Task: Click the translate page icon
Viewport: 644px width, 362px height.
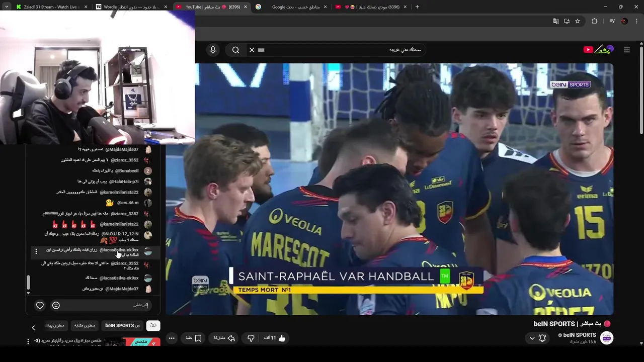Action: 556,21
